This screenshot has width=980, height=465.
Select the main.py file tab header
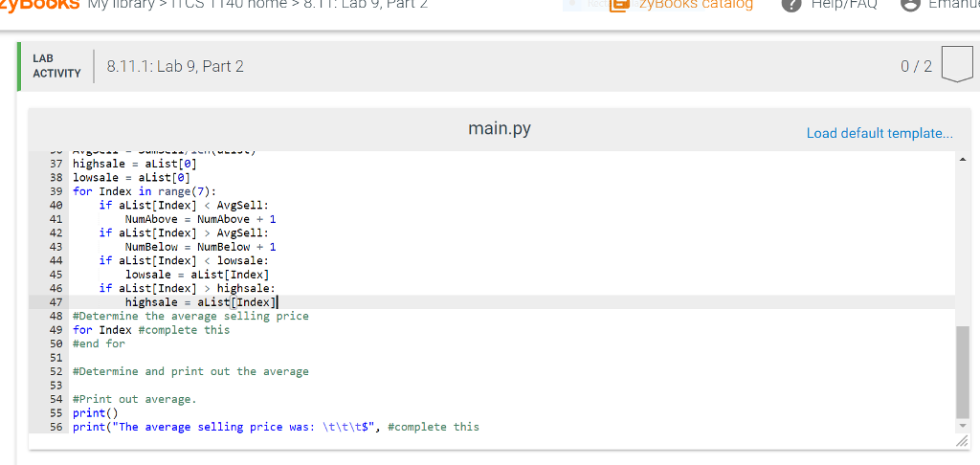point(500,129)
